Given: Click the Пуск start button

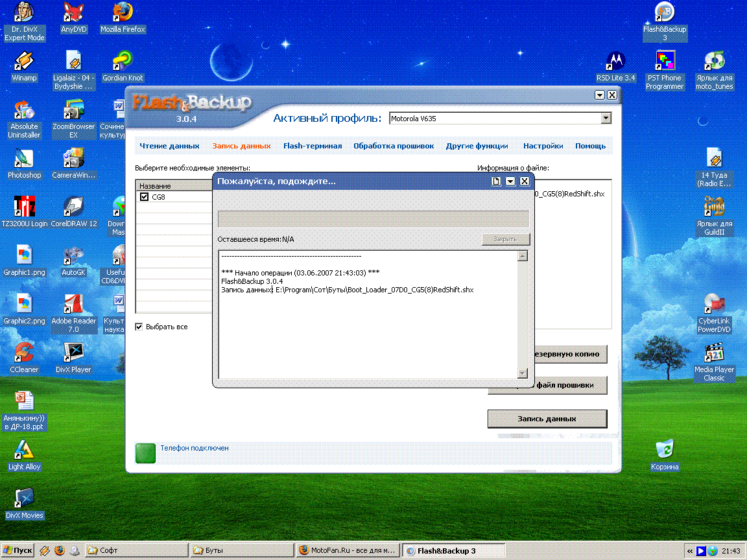Looking at the screenshot, I should (x=18, y=550).
